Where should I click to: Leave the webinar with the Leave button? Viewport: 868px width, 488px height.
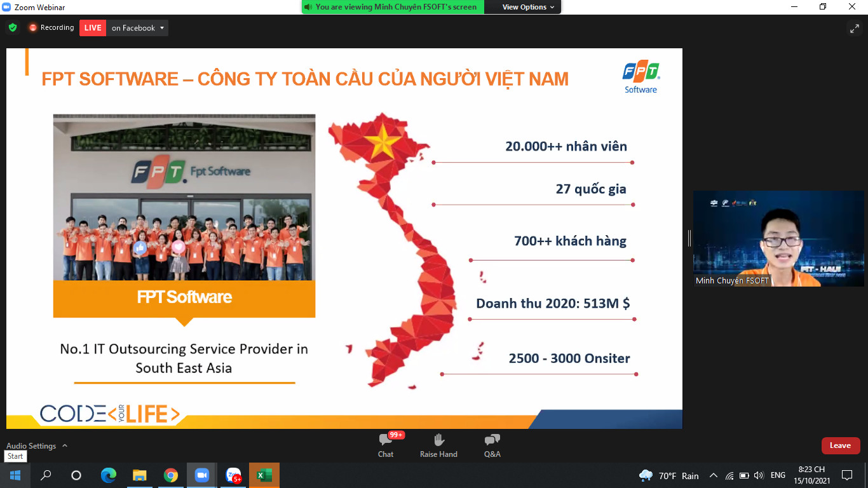(840, 445)
